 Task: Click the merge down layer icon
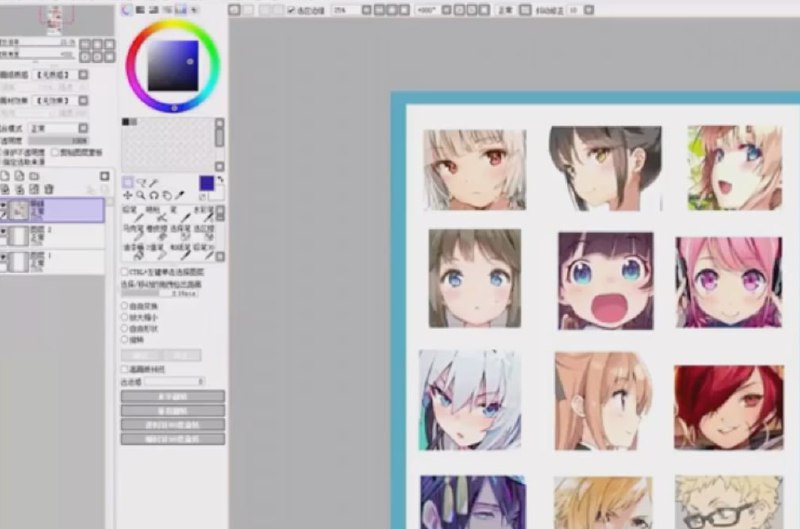(19, 189)
